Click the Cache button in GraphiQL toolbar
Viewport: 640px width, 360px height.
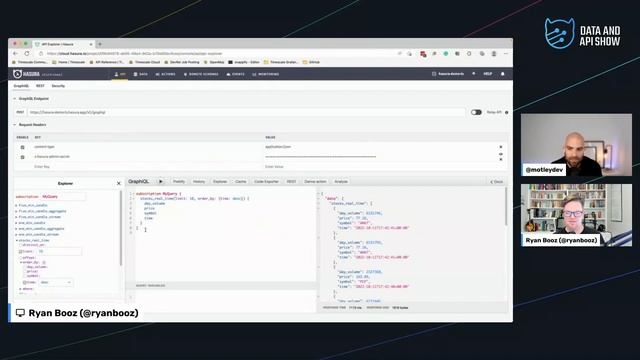[241, 182]
